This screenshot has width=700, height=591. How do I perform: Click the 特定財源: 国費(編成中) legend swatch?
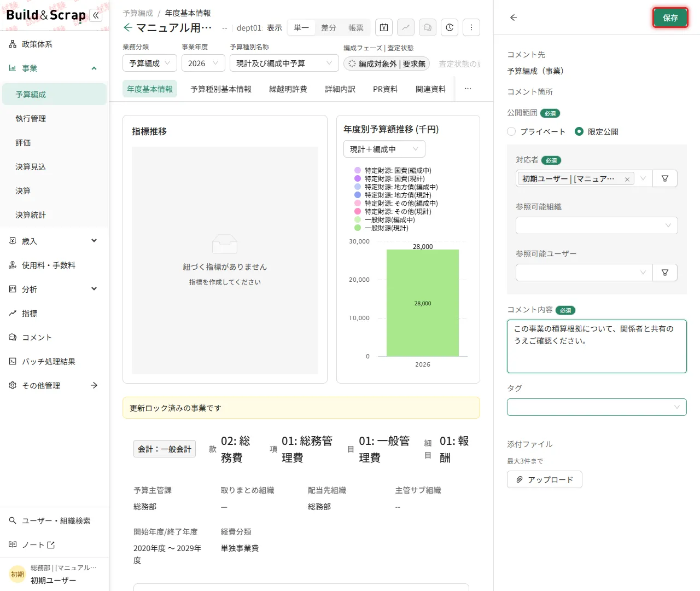(x=358, y=171)
